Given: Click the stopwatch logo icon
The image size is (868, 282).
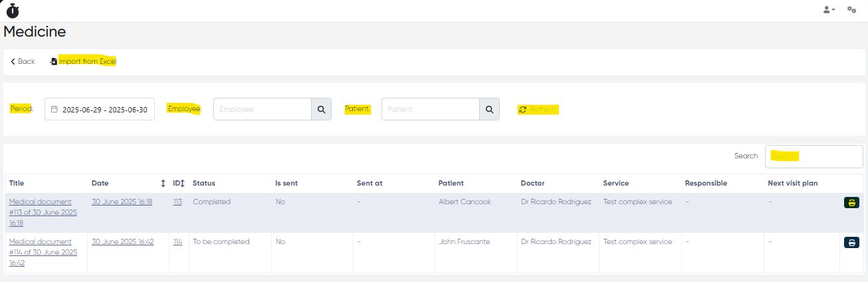Looking at the screenshot, I should 13,11.
